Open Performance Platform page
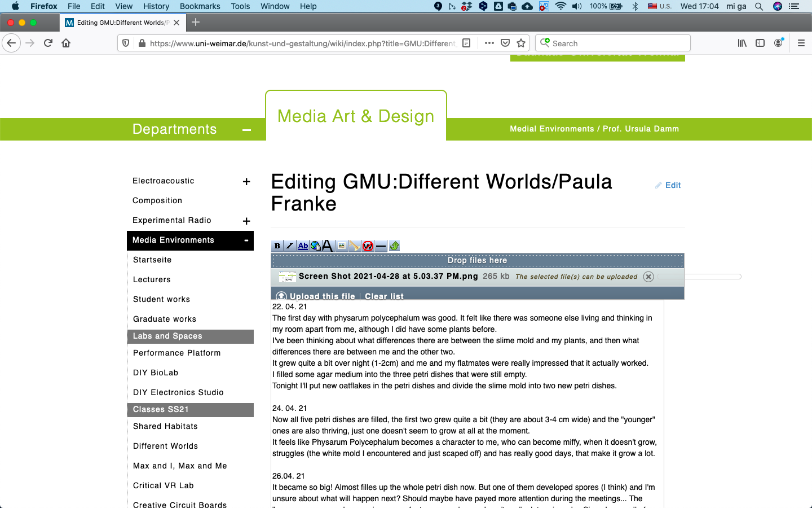Viewport: 812px width, 508px height. point(177,353)
